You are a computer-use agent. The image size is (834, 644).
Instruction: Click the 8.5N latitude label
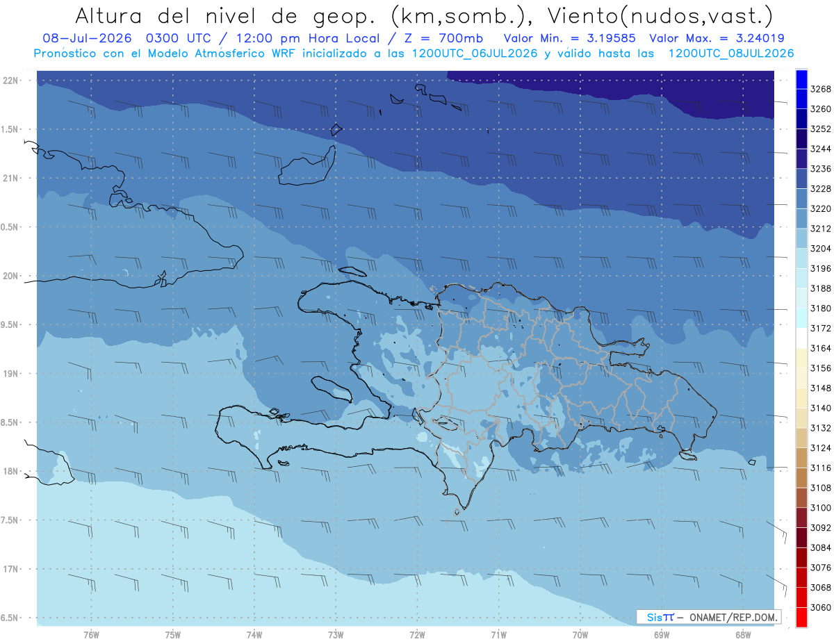10,422
